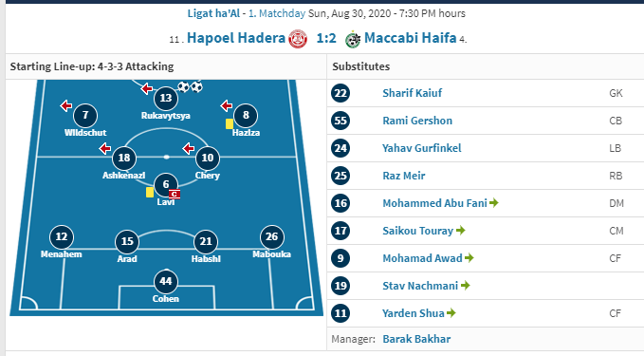The width and height of the screenshot is (644, 356).
Task: Open the 1. Matchday link
Action: pos(277,13)
